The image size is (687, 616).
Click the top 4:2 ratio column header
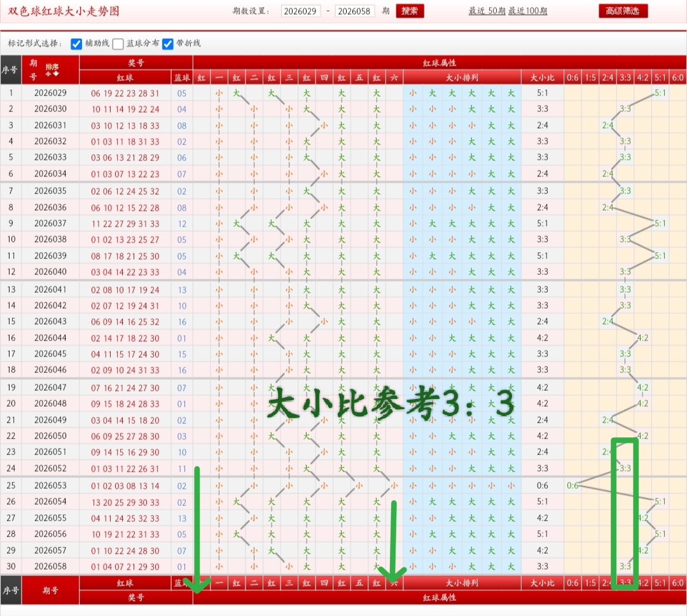pyautogui.click(x=642, y=78)
